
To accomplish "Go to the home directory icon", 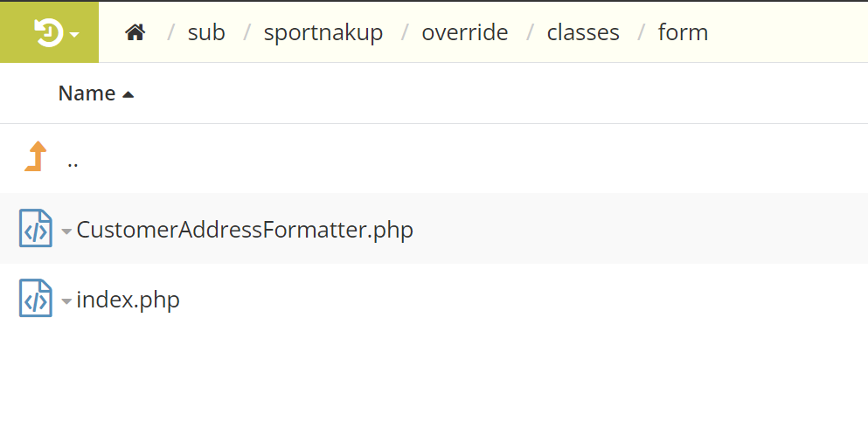I will pyautogui.click(x=135, y=33).
